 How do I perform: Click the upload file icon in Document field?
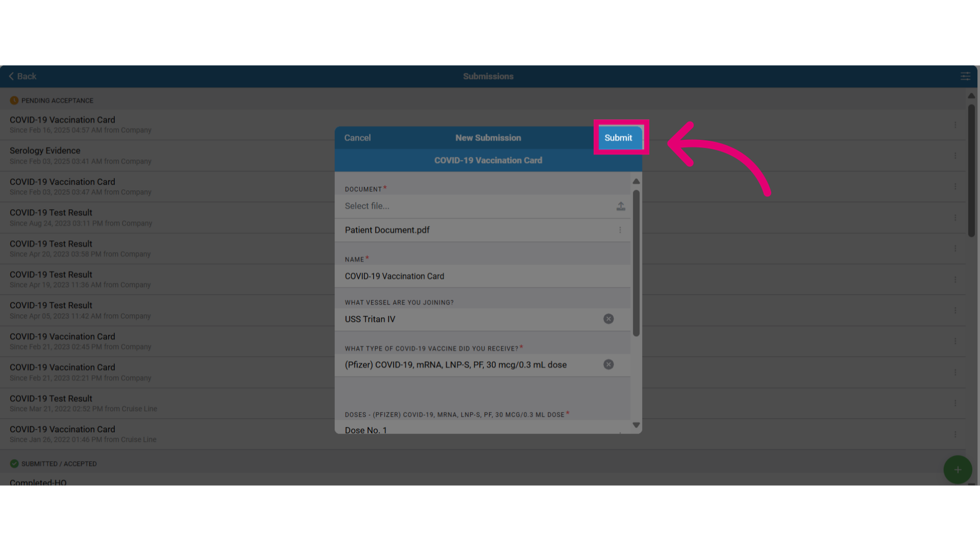pos(621,206)
